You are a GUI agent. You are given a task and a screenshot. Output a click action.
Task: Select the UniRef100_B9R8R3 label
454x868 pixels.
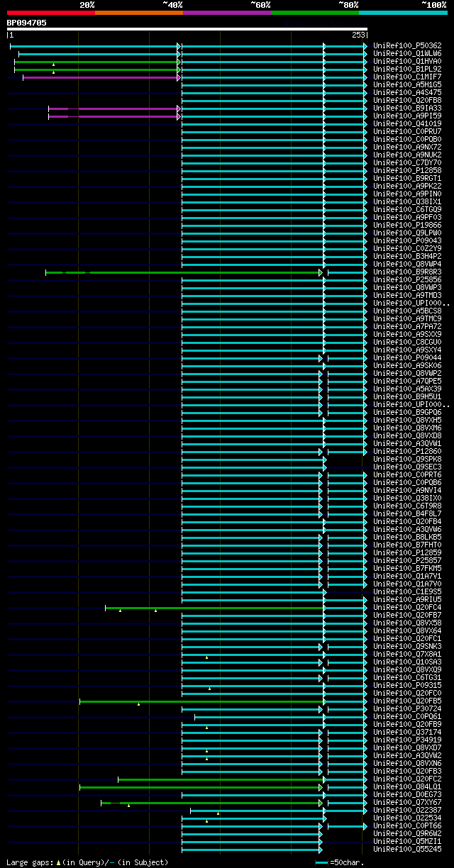407,272
